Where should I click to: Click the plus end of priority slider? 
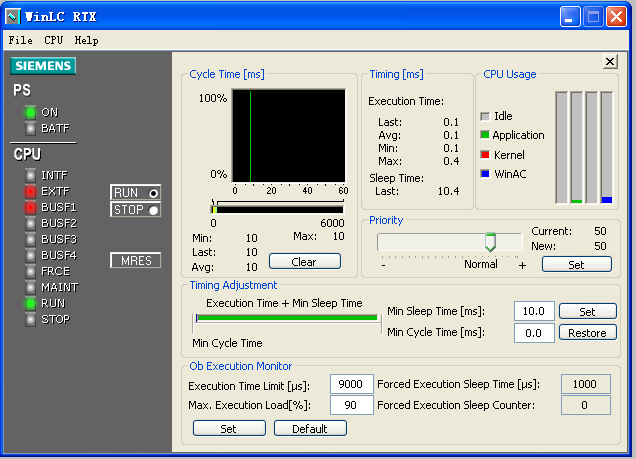point(522,266)
